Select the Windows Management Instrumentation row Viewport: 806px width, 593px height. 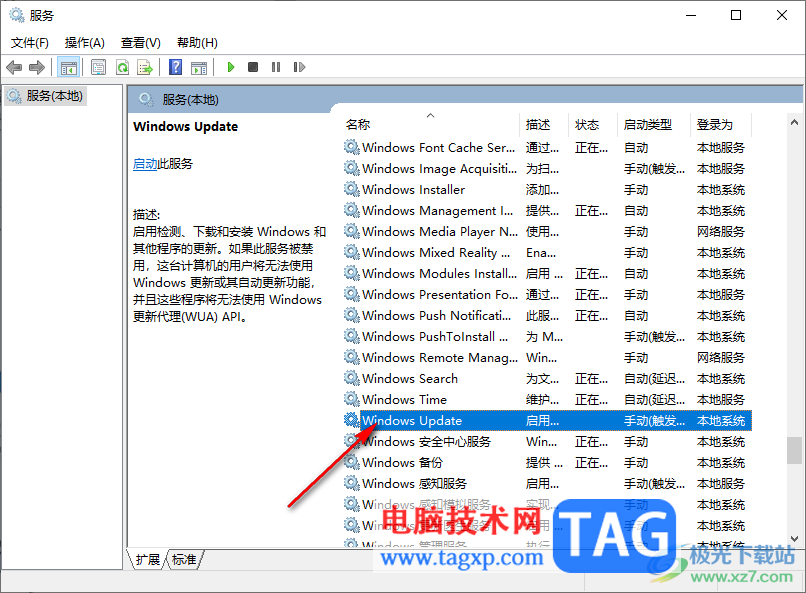point(547,211)
